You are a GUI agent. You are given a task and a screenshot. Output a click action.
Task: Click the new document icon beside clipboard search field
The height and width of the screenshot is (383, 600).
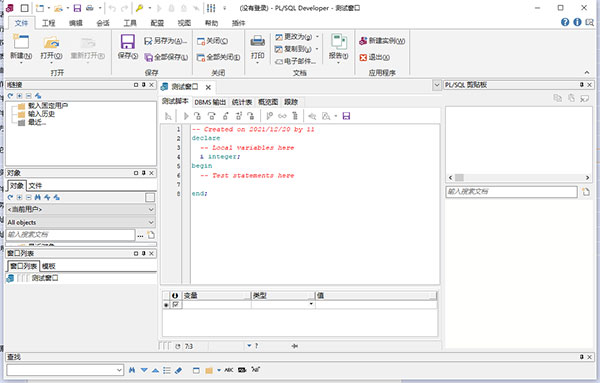(586, 192)
